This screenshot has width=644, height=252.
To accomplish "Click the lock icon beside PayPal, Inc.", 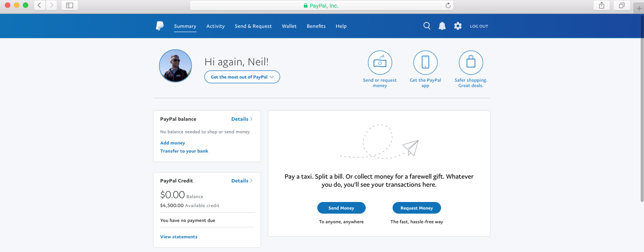I will [305, 5].
